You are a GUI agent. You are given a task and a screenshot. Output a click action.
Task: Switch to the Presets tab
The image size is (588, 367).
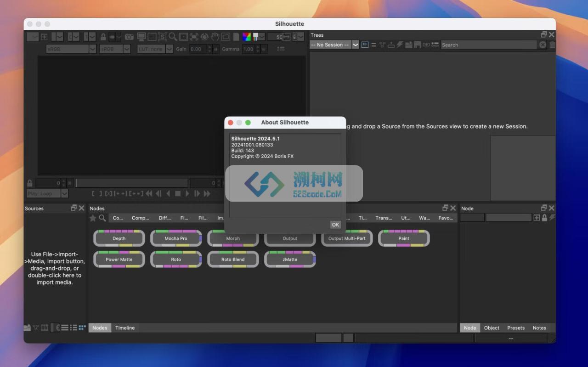[x=516, y=327]
